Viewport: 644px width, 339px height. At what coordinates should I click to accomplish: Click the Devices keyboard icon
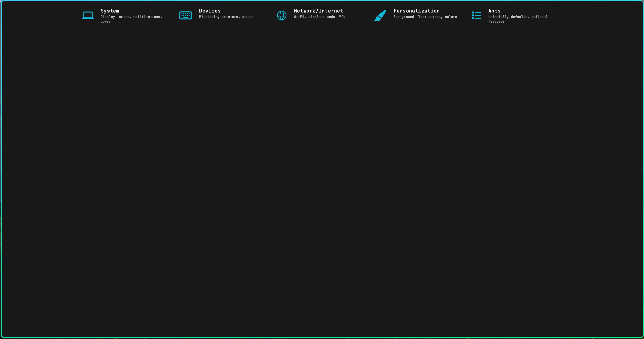[x=185, y=15]
